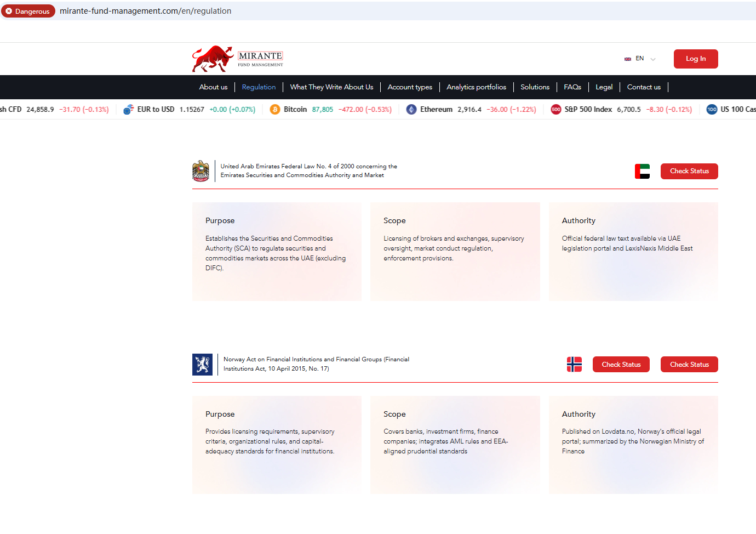This screenshot has height=534, width=756.
Task: Click the Norway coat of arms emblem
Action: pos(202,365)
